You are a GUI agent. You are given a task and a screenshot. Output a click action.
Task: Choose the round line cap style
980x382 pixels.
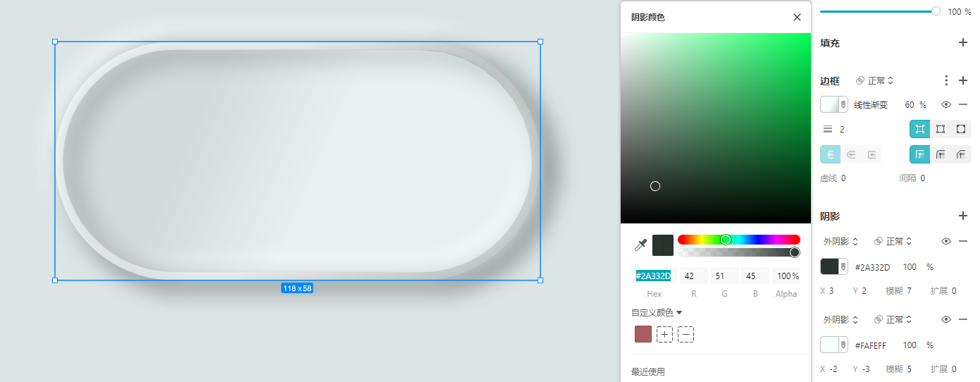[x=851, y=154]
